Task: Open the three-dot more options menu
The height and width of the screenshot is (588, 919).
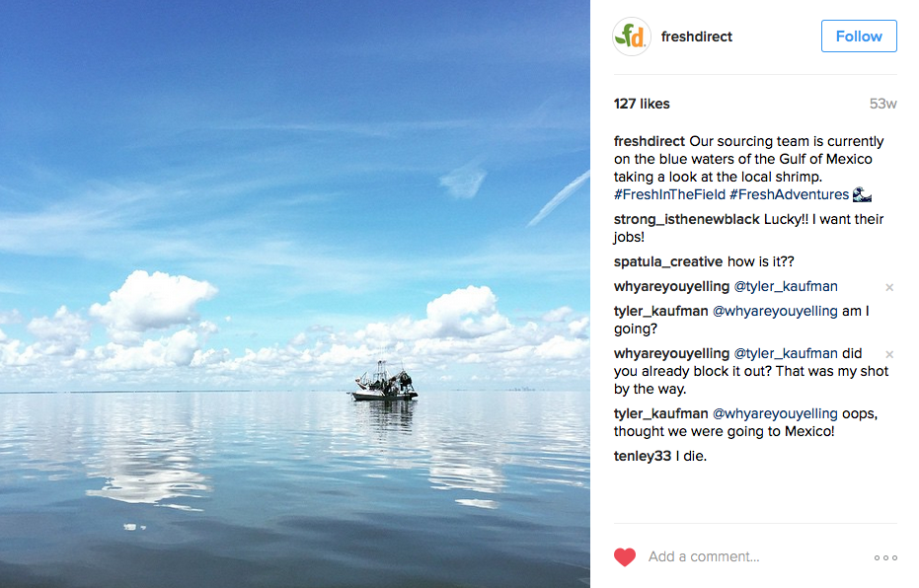Action: (x=885, y=557)
